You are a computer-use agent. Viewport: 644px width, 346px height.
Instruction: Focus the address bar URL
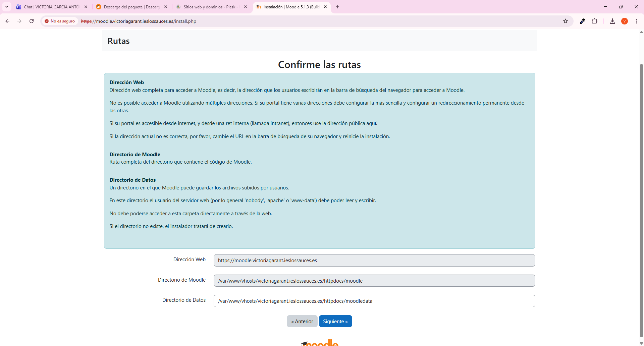pyautogui.click(x=138, y=21)
